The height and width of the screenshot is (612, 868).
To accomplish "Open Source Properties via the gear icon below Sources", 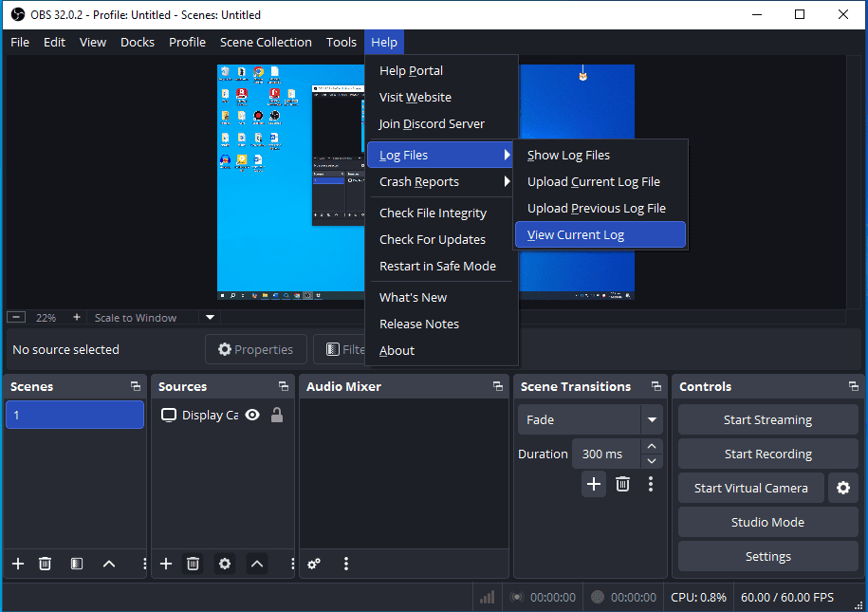I will tap(225, 564).
